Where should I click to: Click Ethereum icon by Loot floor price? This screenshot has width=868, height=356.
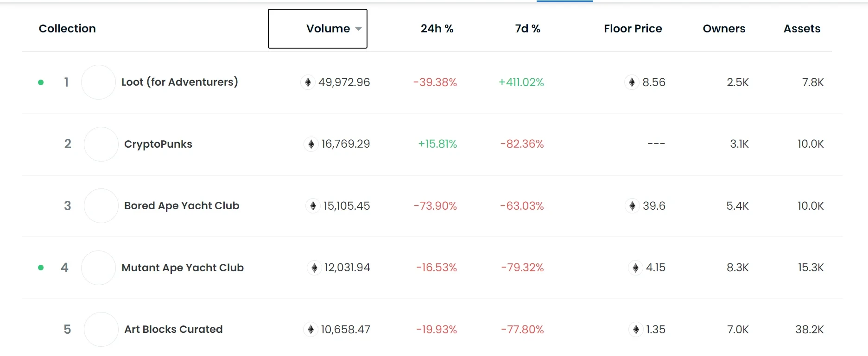click(x=632, y=82)
